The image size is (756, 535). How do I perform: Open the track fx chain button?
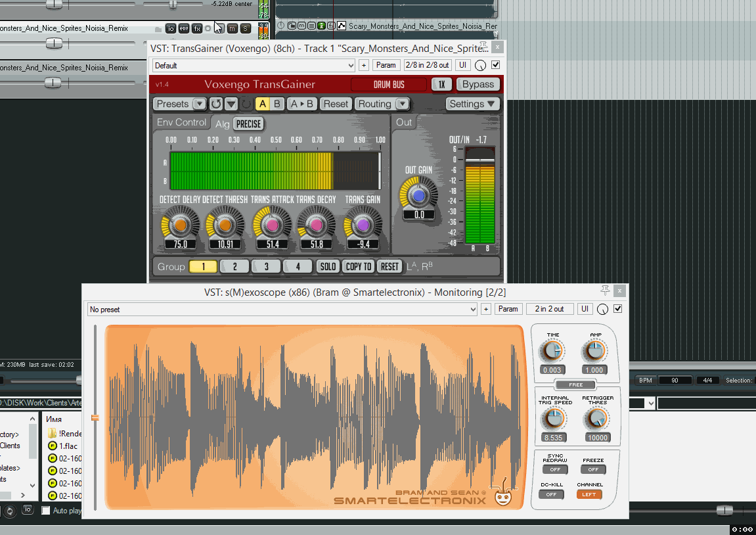[x=196, y=28]
